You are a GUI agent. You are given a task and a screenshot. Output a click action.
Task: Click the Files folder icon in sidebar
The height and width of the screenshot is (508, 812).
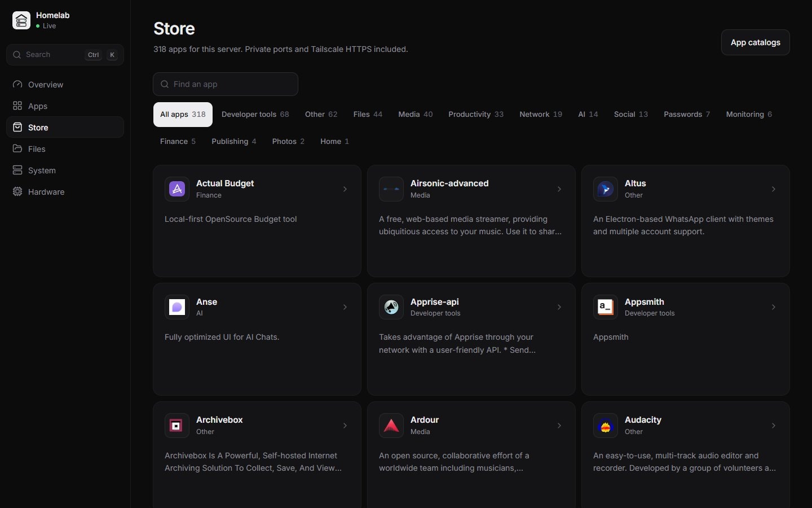17,148
